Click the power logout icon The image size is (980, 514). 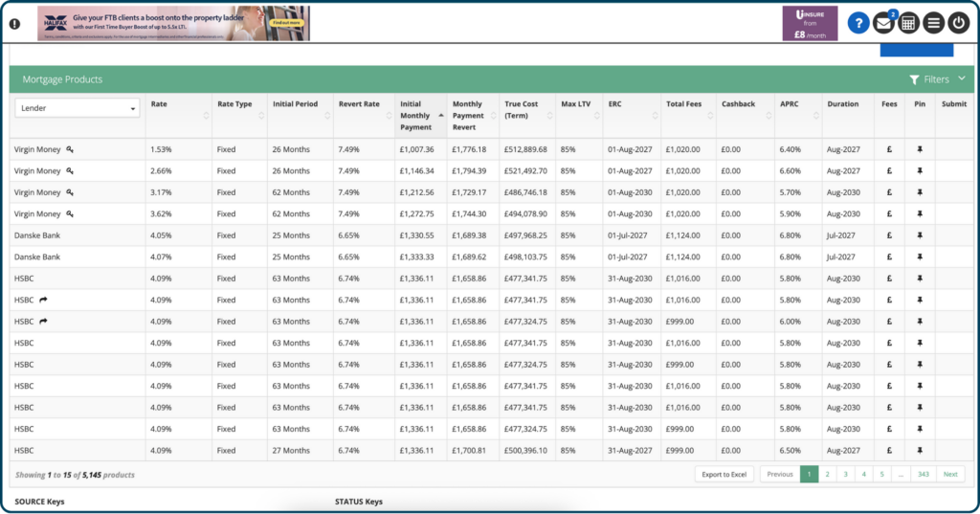pyautogui.click(x=958, y=24)
